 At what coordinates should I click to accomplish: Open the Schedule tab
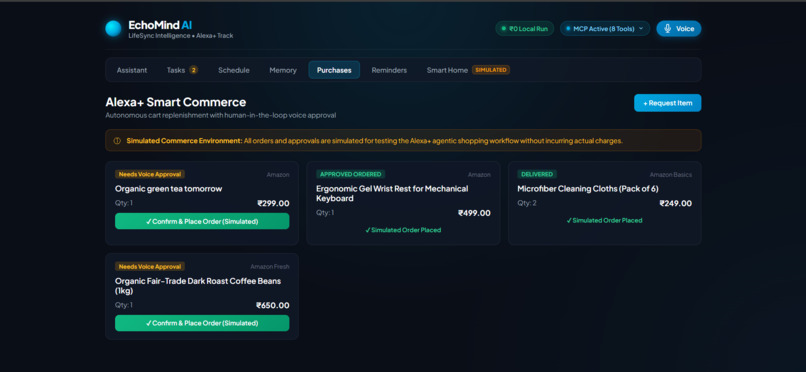point(234,70)
